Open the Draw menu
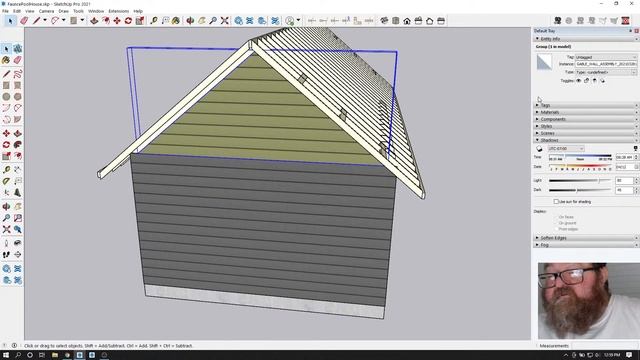The height and width of the screenshot is (360, 640). (x=64, y=11)
